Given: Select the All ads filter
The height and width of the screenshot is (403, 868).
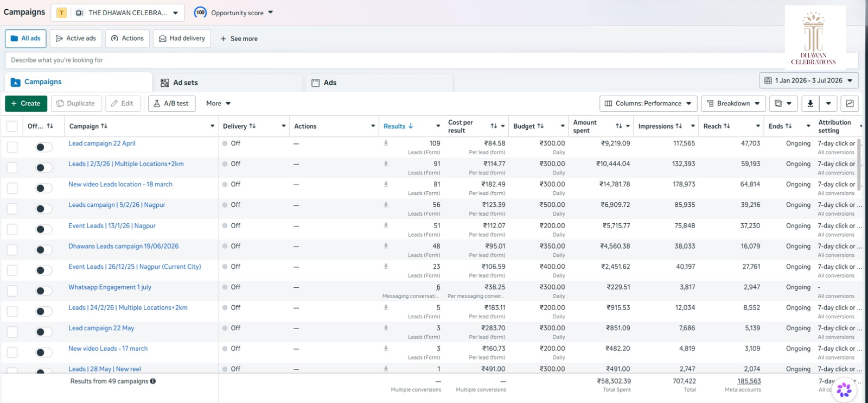Looking at the screenshot, I should pyautogui.click(x=25, y=39).
